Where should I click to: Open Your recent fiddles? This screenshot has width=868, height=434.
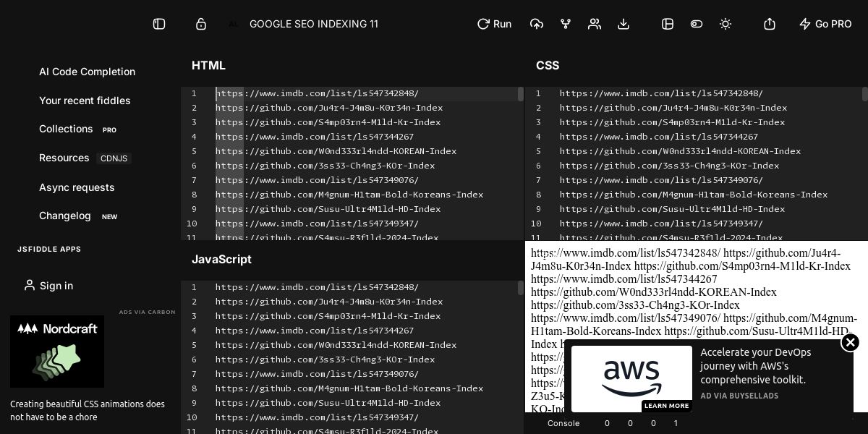85,101
